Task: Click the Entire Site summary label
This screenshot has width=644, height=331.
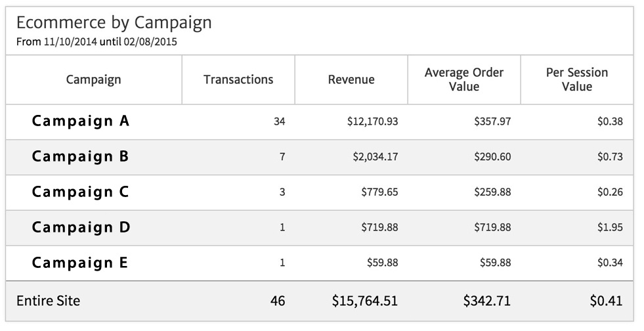Action: tap(48, 301)
